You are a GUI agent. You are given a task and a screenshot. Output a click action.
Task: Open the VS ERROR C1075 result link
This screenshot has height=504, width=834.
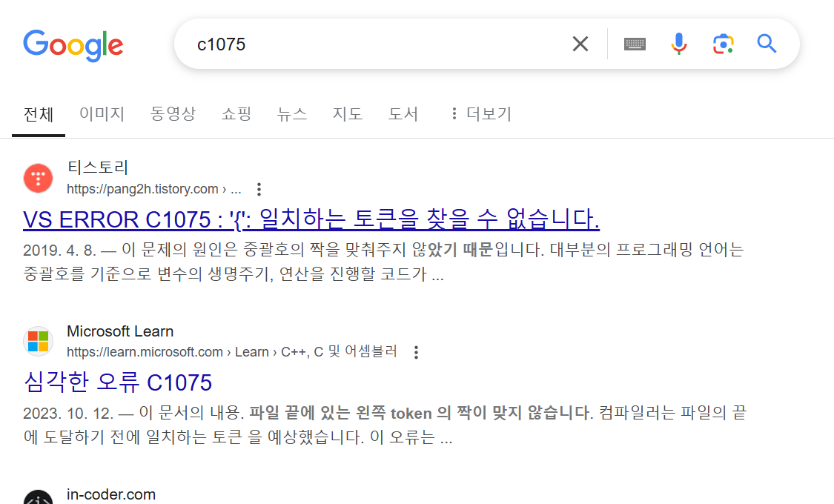311,219
